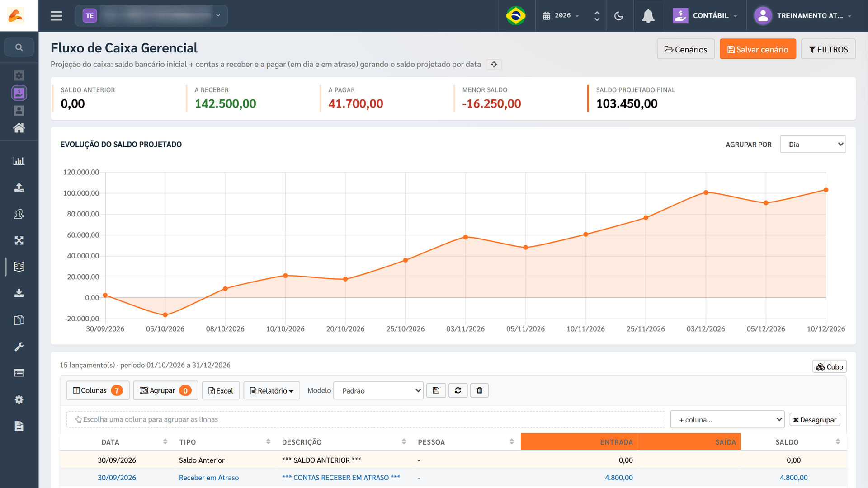Click the Desagrupar button
Image resolution: width=868 pixels, height=488 pixels.
(x=815, y=419)
